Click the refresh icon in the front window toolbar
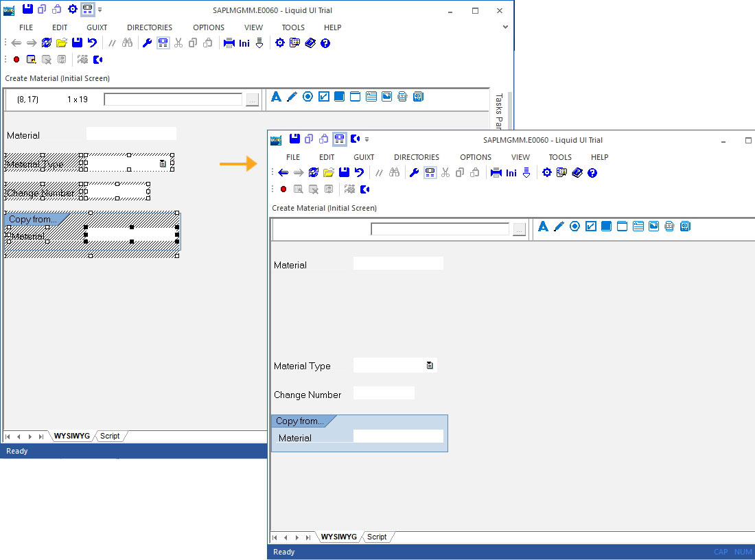Screen dimensions: 755x560 coord(314,172)
